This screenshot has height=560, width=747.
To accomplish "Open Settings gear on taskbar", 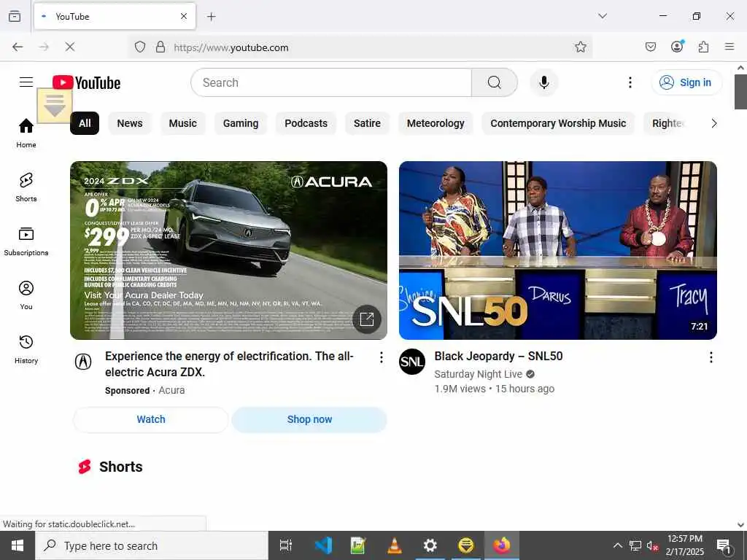I will [430, 545].
